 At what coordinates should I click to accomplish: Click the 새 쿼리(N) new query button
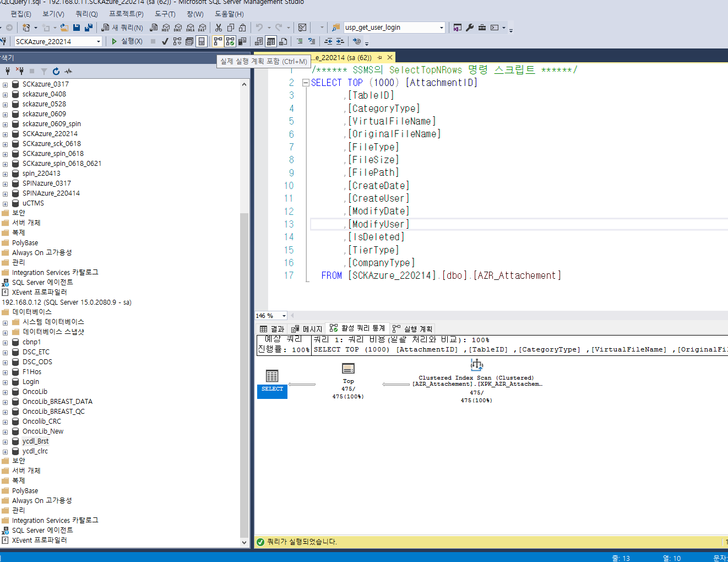tap(122, 28)
